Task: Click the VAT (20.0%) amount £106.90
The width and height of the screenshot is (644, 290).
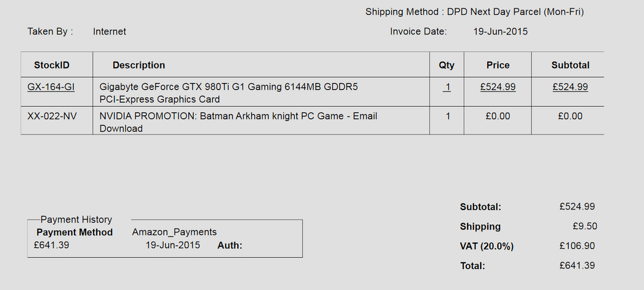Action: (577, 246)
